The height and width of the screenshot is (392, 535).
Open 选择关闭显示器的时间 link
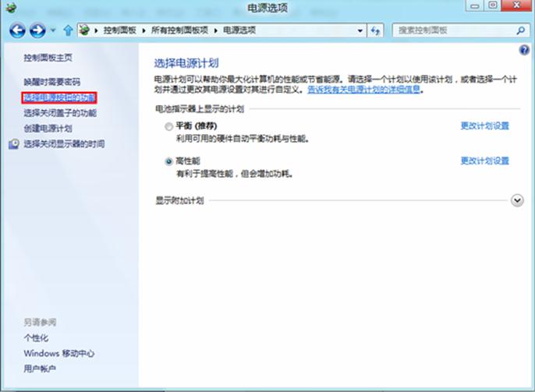click(x=64, y=144)
